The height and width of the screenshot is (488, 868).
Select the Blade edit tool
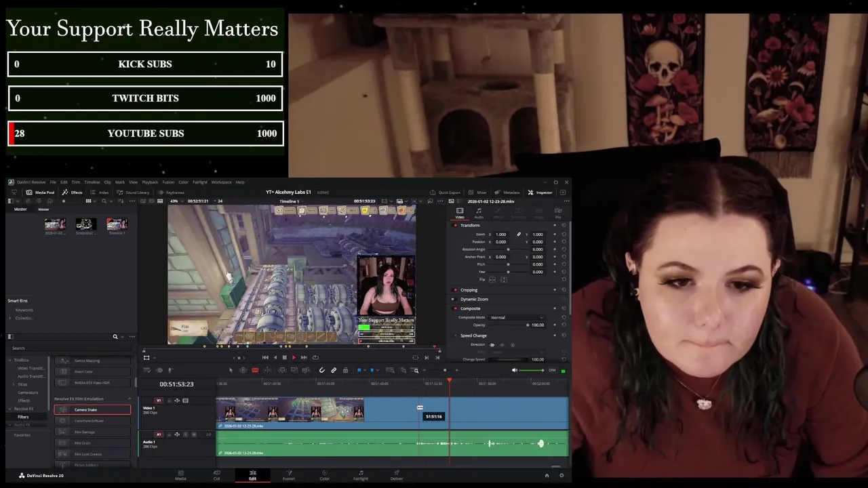[x=254, y=370]
